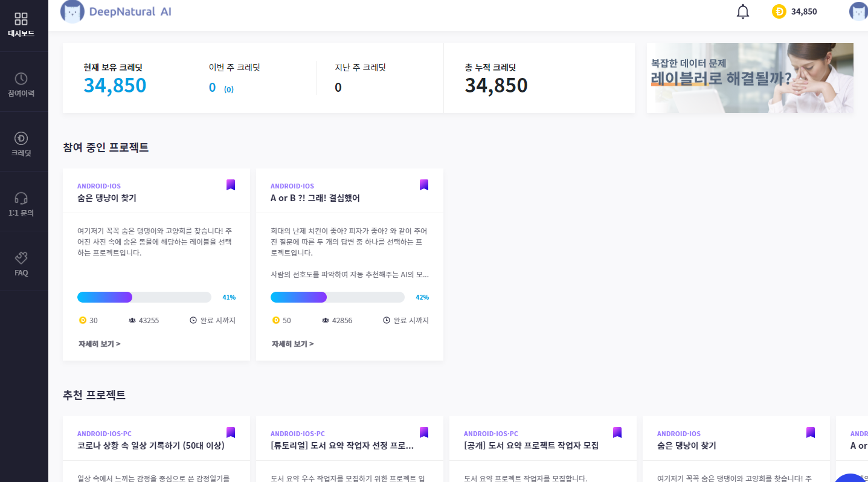Click header credit balance 34,850
Viewport: 868px width, 482px height.
[804, 11]
